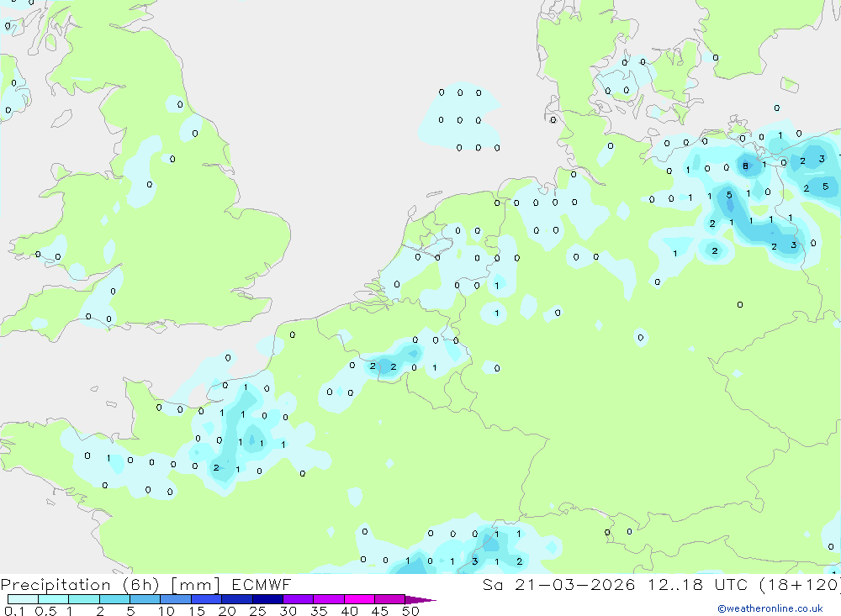Image resolution: width=841 pixels, height=616 pixels.
Task: Click the 0.1–0.5 mm legend color box
Action: [x=23, y=599]
